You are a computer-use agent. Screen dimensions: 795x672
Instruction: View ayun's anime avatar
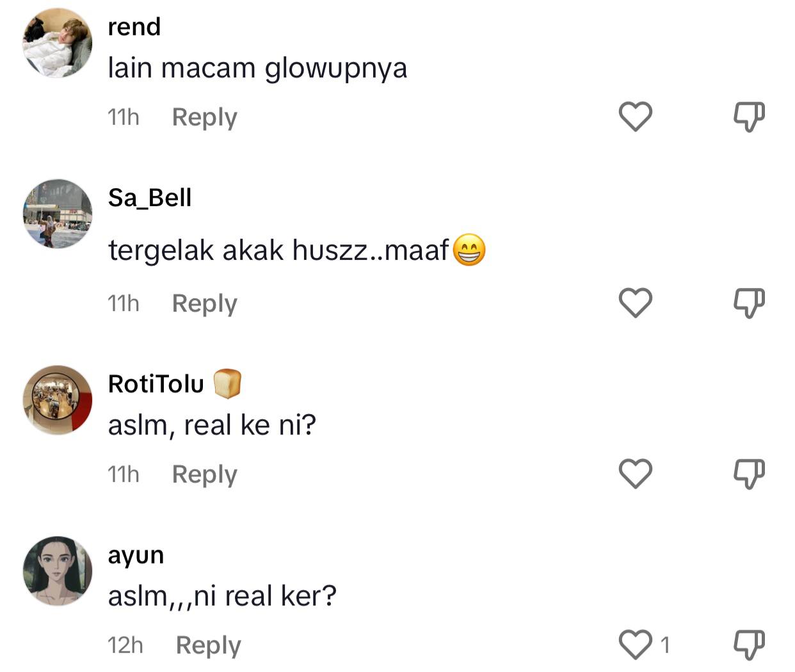tap(58, 571)
